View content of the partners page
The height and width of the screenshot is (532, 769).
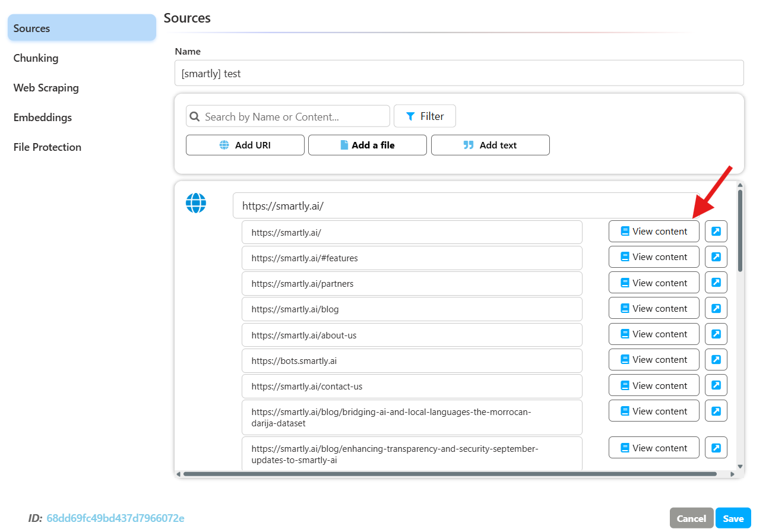pyautogui.click(x=654, y=283)
